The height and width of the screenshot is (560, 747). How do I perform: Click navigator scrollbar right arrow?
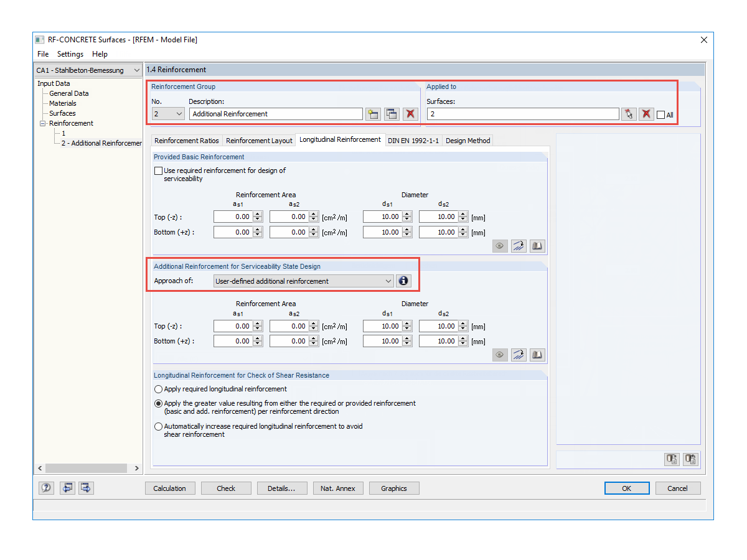pos(137,469)
